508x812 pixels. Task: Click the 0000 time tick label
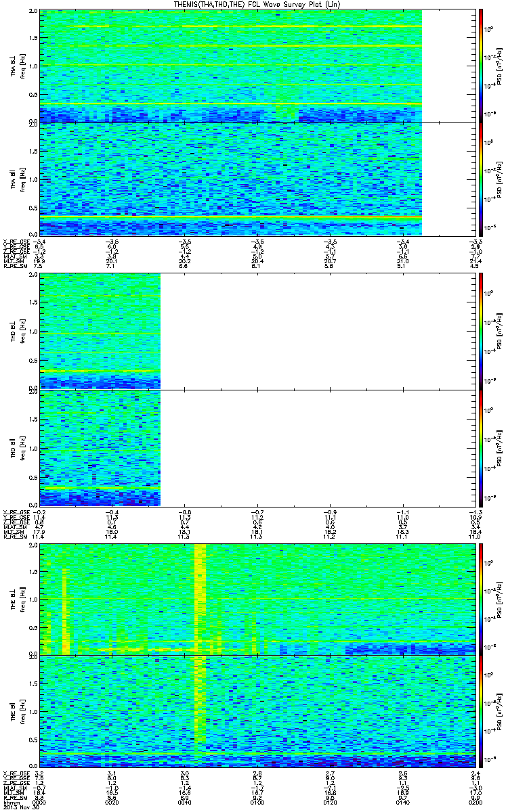point(40,803)
